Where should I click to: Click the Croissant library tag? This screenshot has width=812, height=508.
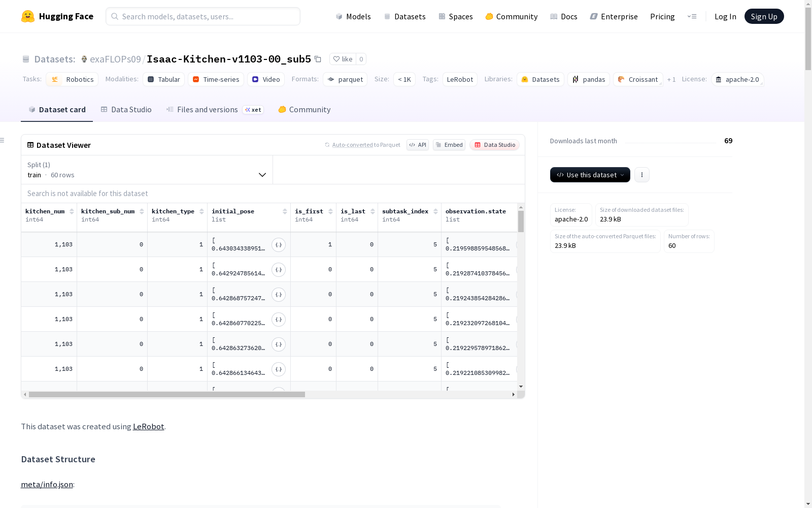(x=638, y=79)
